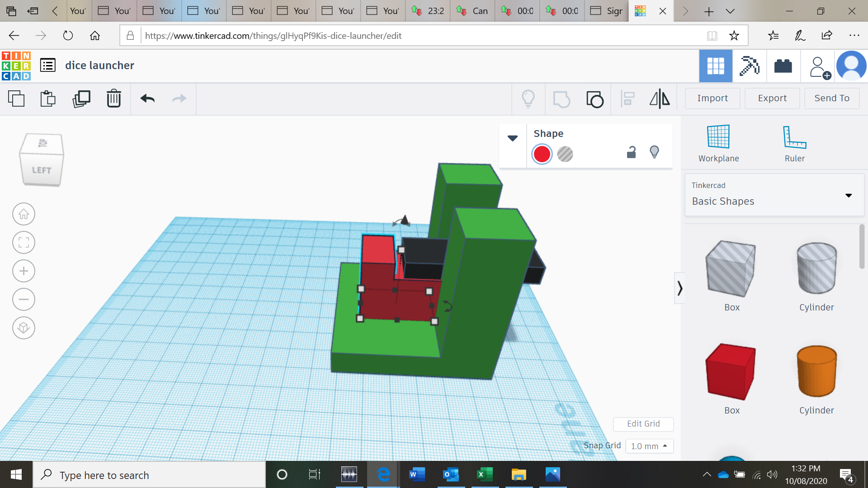Open the design properties menu next to title
This screenshot has height=488, width=868.
47,65
